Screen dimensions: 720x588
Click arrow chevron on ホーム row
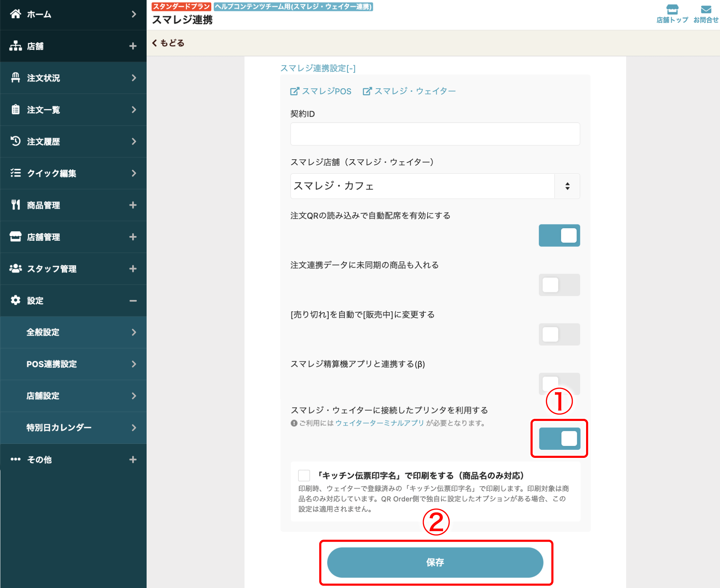pyautogui.click(x=134, y=14)
